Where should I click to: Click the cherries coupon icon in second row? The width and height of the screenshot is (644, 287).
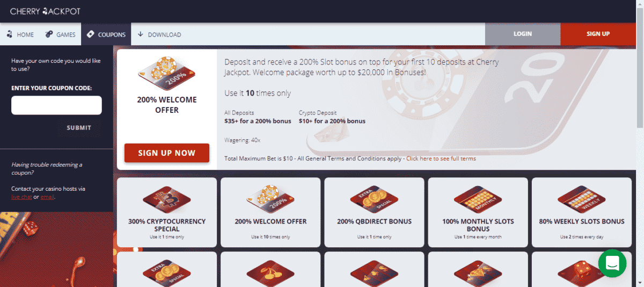270,273
